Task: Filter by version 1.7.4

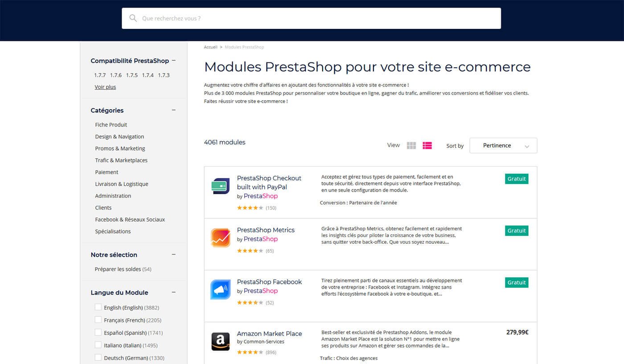Action: point(148,75)
